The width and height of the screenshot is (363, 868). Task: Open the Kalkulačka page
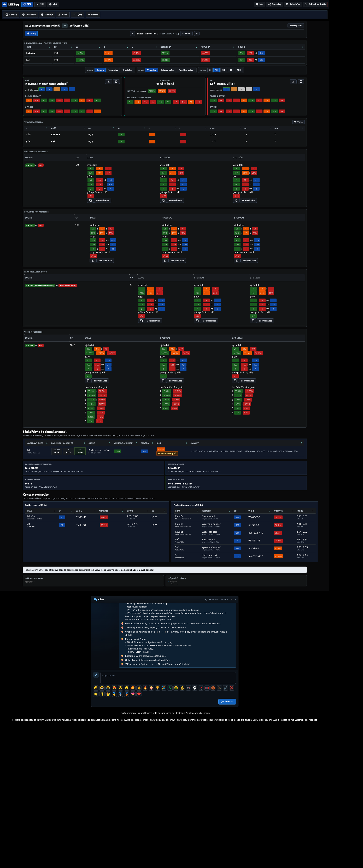tap(293, 4)
